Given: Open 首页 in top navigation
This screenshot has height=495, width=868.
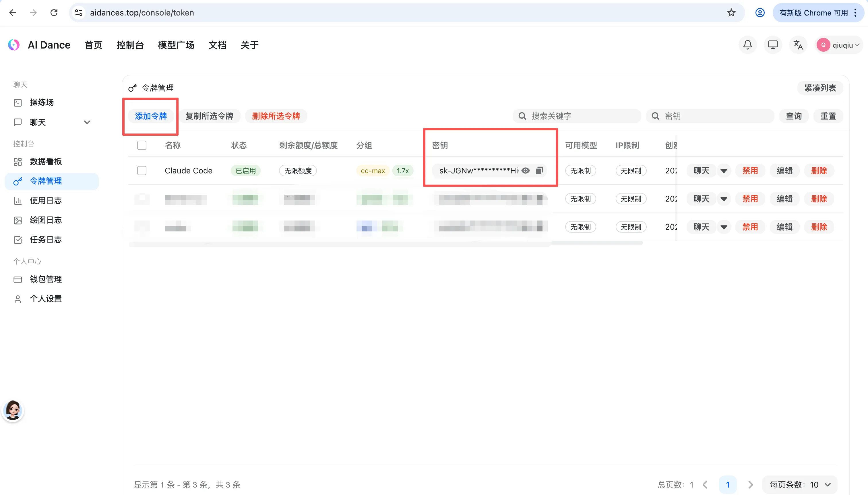Looking at the screenshot, I should 93,45.
